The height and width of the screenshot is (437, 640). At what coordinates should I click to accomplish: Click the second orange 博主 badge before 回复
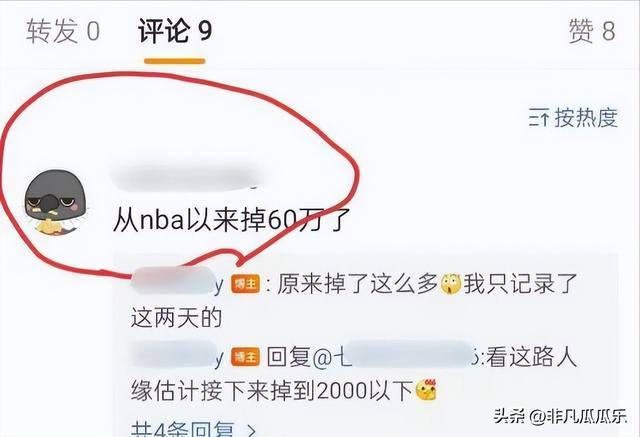(245, 357)
